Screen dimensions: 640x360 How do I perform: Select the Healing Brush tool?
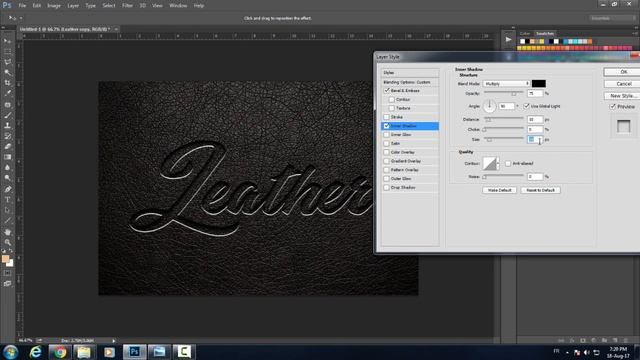[7, 104]
